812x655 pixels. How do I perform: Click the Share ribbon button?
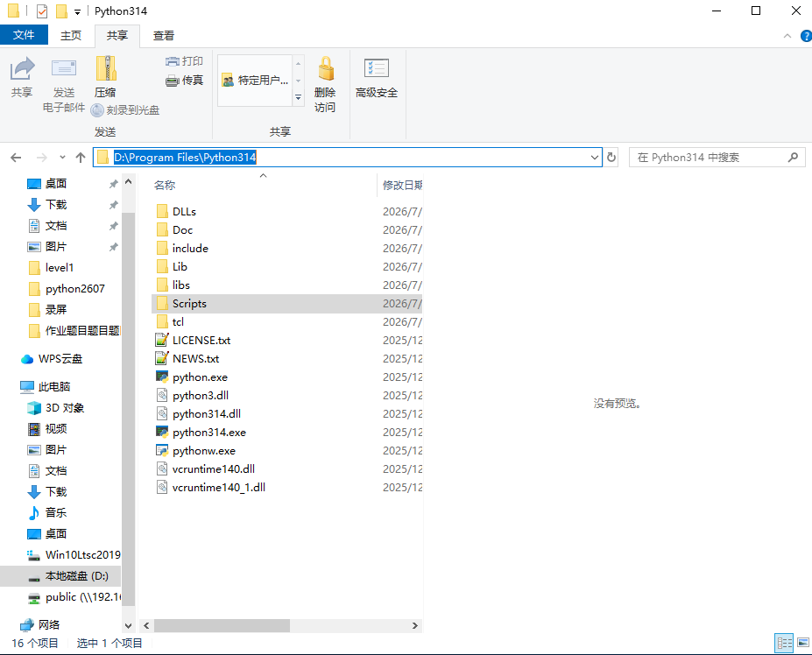coord(22,77)
